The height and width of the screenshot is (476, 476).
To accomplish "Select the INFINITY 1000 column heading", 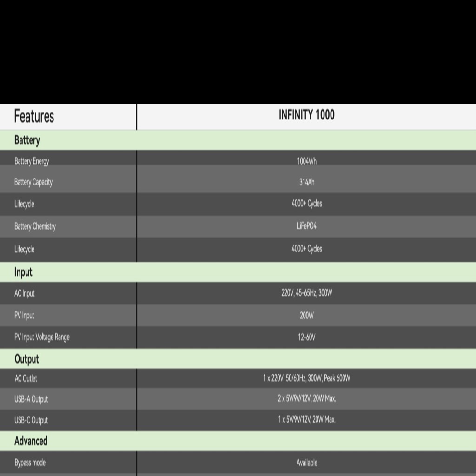I will [x=307, y=115].
